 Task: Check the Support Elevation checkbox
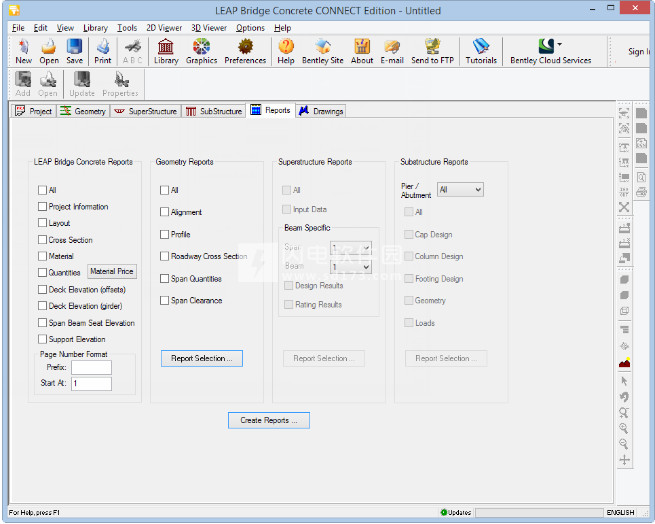[x=42, y=339]
